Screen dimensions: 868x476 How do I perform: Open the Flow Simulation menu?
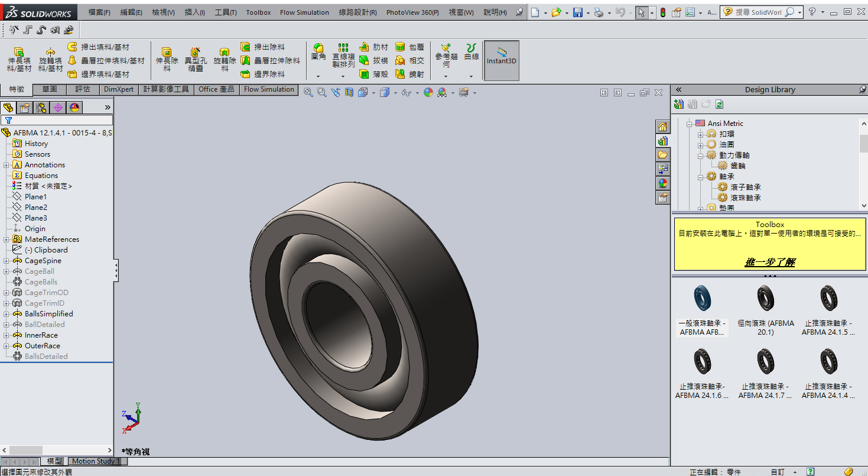click(304, 12)
